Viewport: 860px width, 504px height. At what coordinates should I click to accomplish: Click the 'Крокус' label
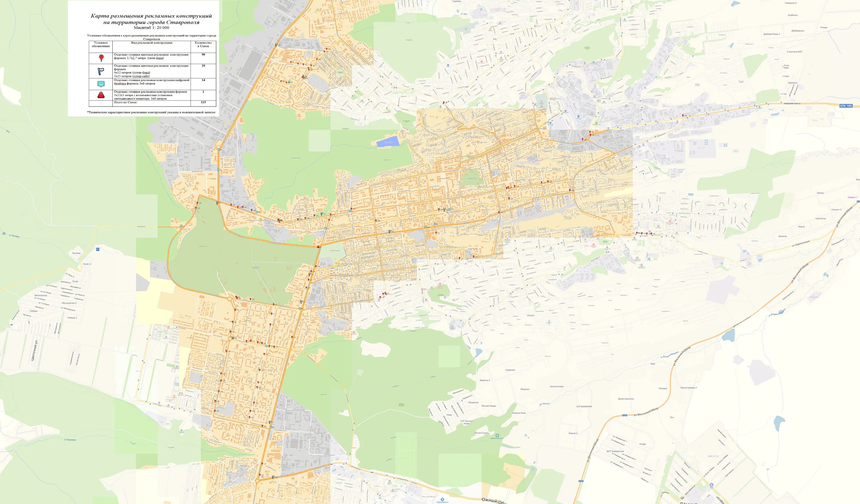pyautogui.click(x=821, y=193)
